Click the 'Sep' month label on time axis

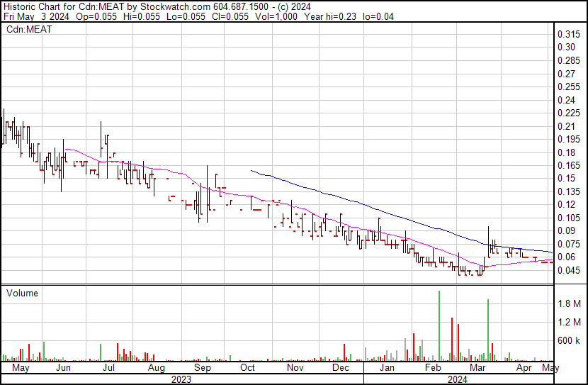click(x=203, y=367)
